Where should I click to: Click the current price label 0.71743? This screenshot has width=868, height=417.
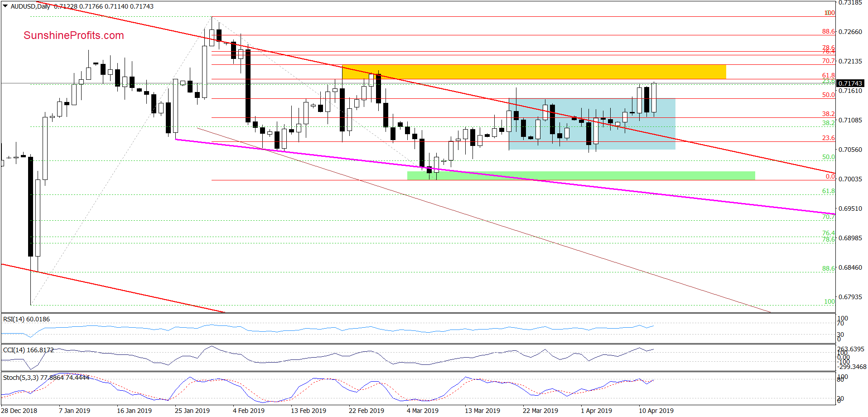850,83
